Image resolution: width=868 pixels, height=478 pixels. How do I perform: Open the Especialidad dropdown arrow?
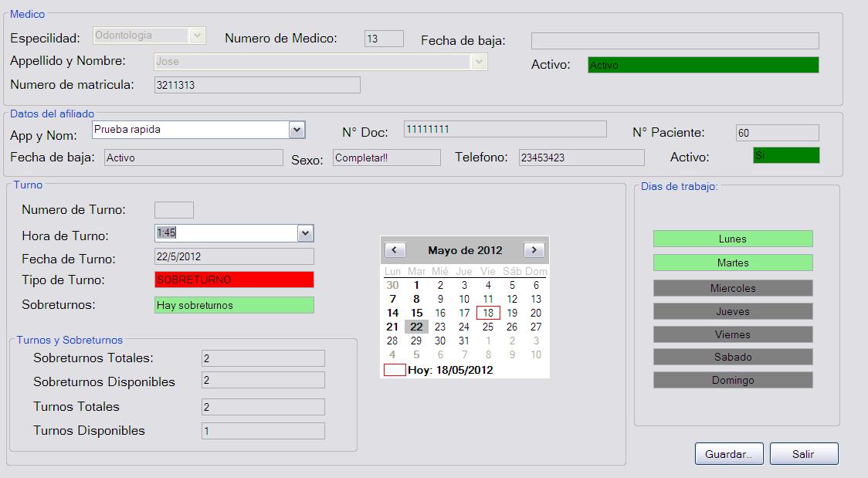(197, 36)
